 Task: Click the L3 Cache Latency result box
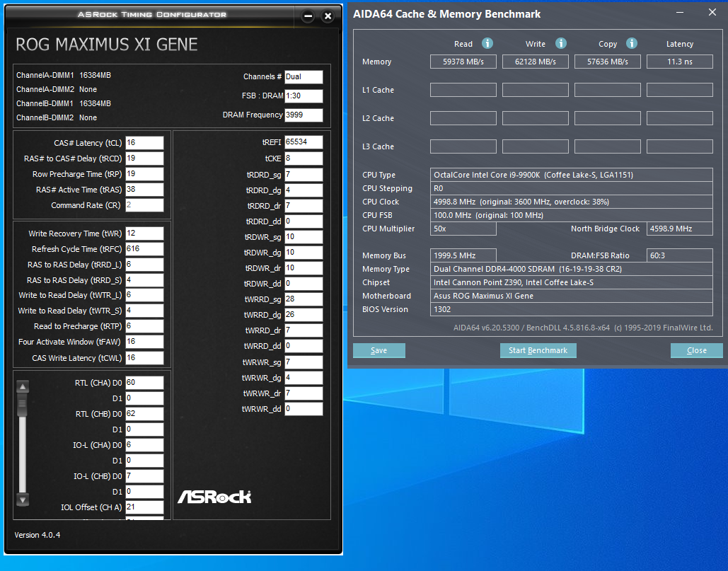(x=680, y=146)
